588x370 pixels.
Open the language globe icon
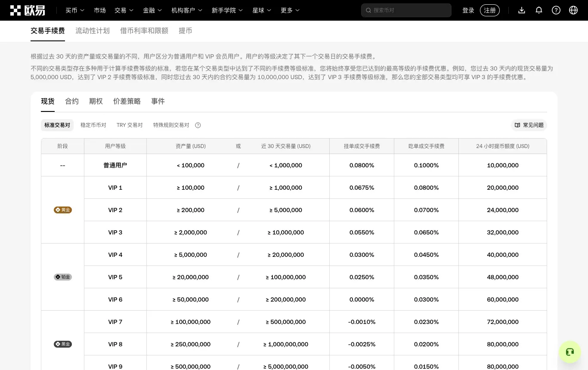573,10
